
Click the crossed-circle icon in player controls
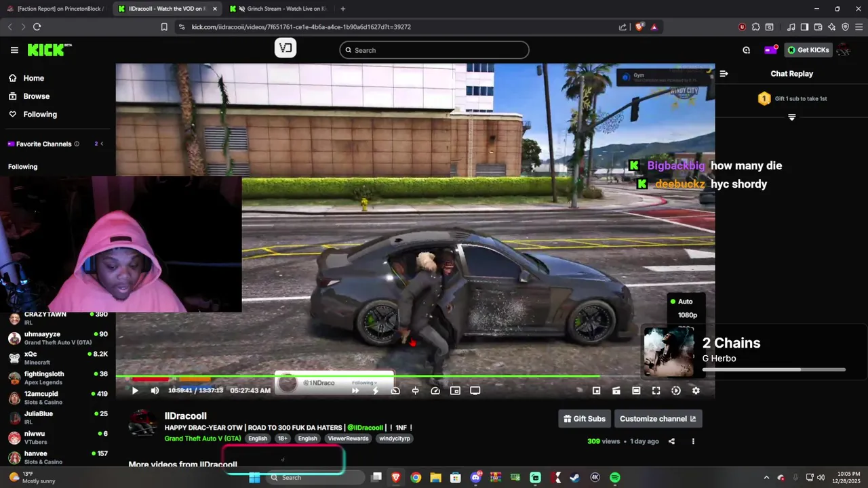click(x=395, y=390)
